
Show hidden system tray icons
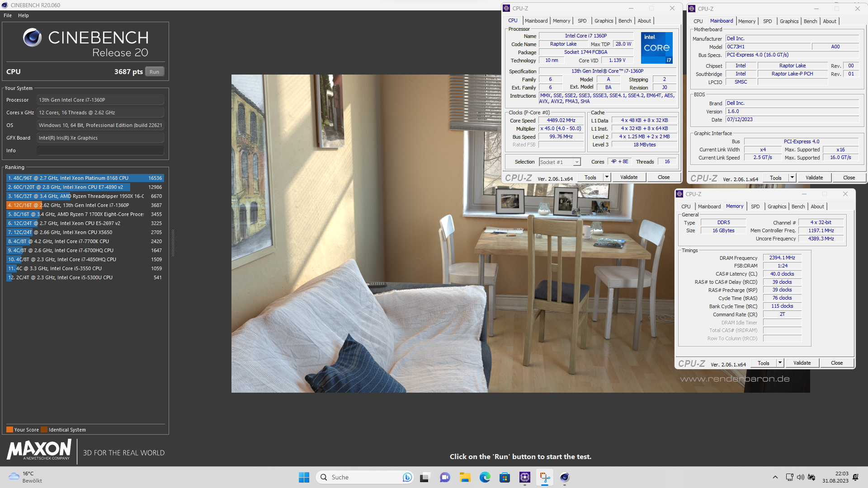pos(775,477)
